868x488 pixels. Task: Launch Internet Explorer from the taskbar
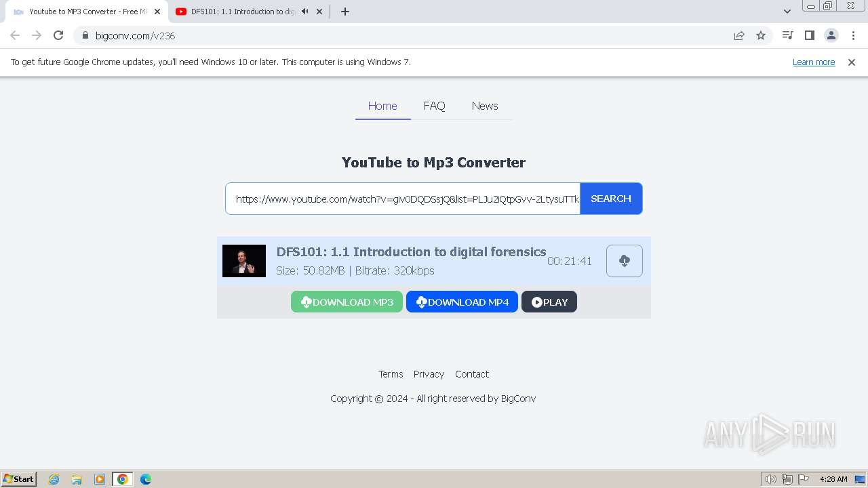tap(54, 479)
